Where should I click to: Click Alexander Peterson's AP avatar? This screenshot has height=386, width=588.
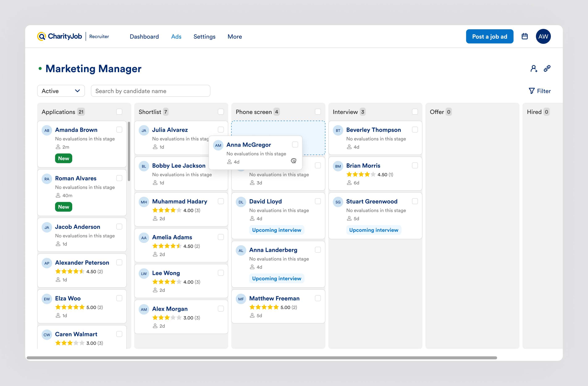click(47, 263)
